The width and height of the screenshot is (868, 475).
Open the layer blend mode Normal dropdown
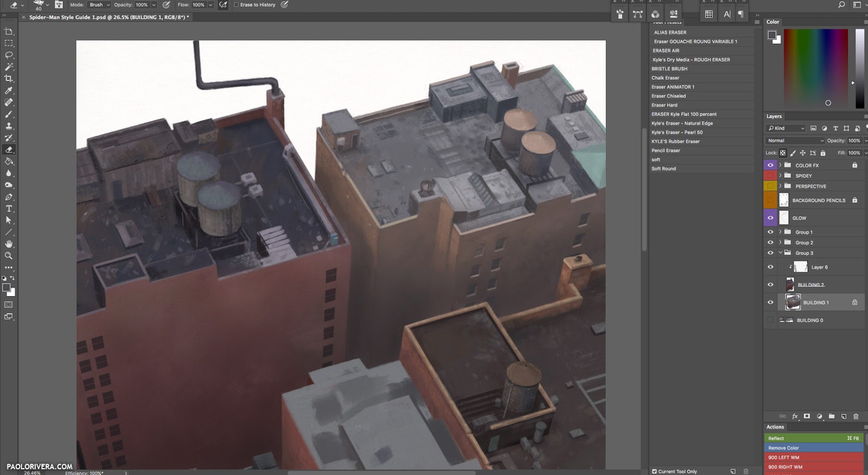tap(795, 140)
